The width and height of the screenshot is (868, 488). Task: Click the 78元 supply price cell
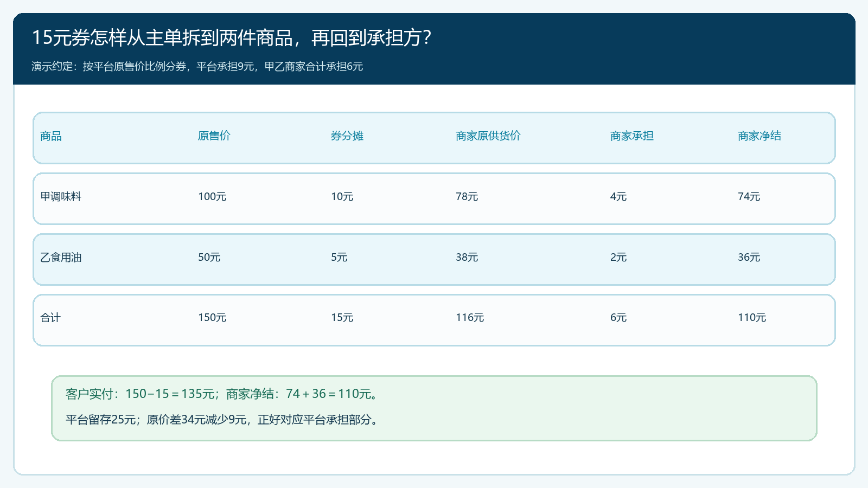(x=467, y=197)
